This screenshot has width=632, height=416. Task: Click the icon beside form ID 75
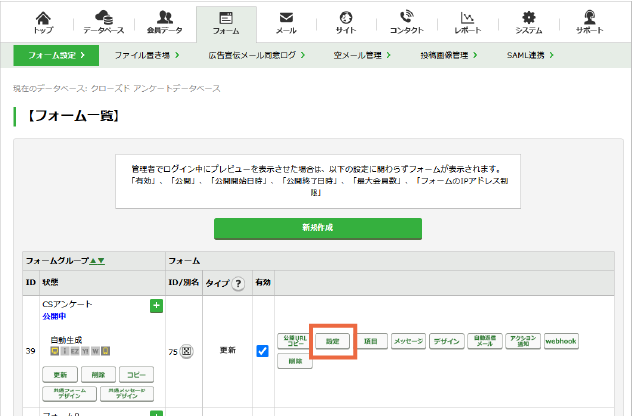(x=186, y=352)
